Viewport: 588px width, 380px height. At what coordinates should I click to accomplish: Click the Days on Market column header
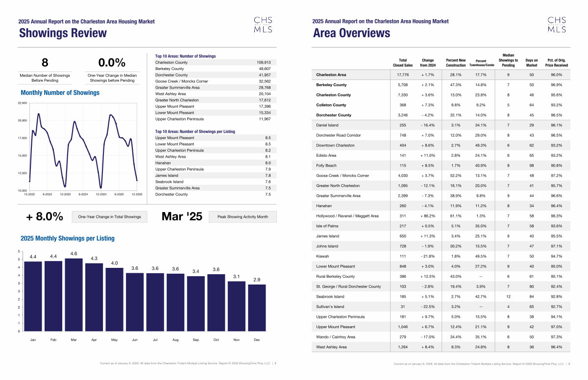532,62
